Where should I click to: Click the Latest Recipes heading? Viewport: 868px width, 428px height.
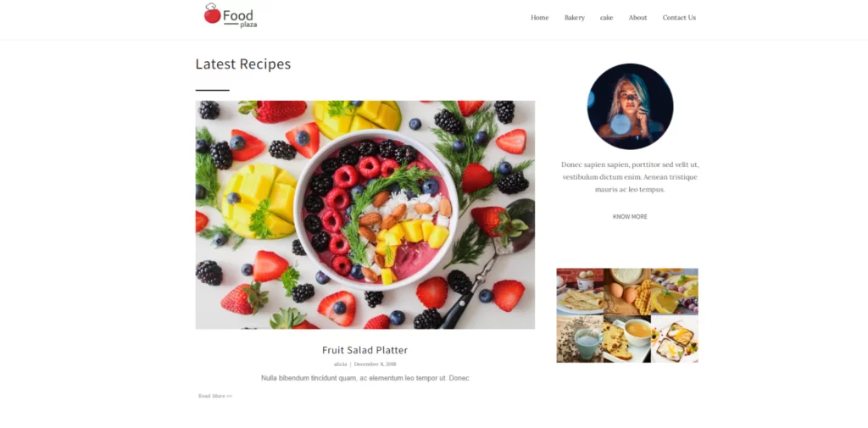(x=243, y=64)
